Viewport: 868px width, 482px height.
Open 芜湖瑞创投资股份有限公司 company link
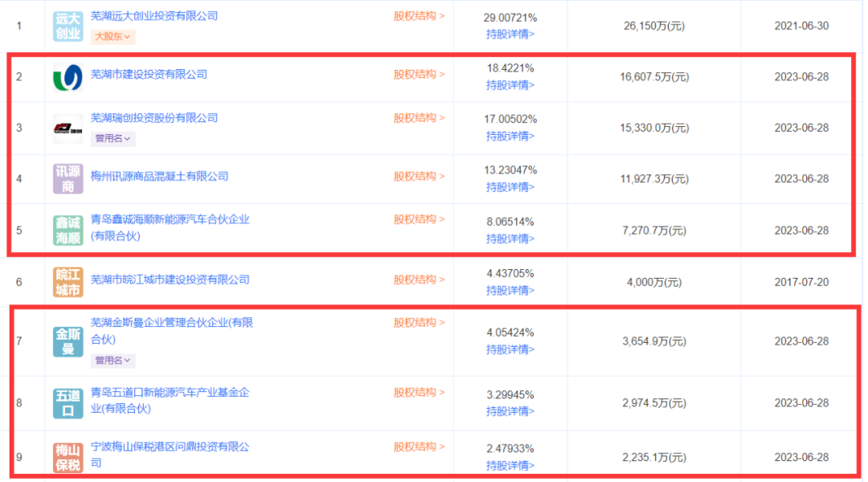pos(154,118)
